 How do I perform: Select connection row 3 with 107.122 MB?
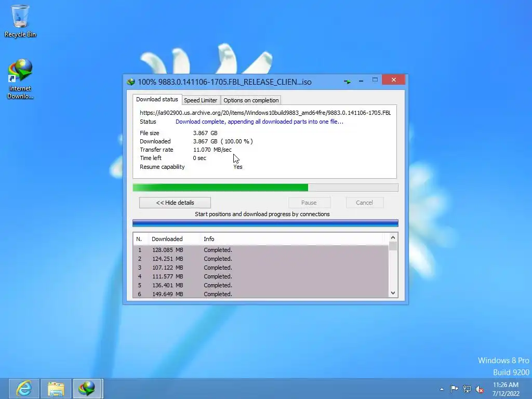pyautogui.click(x=261, y=268)
